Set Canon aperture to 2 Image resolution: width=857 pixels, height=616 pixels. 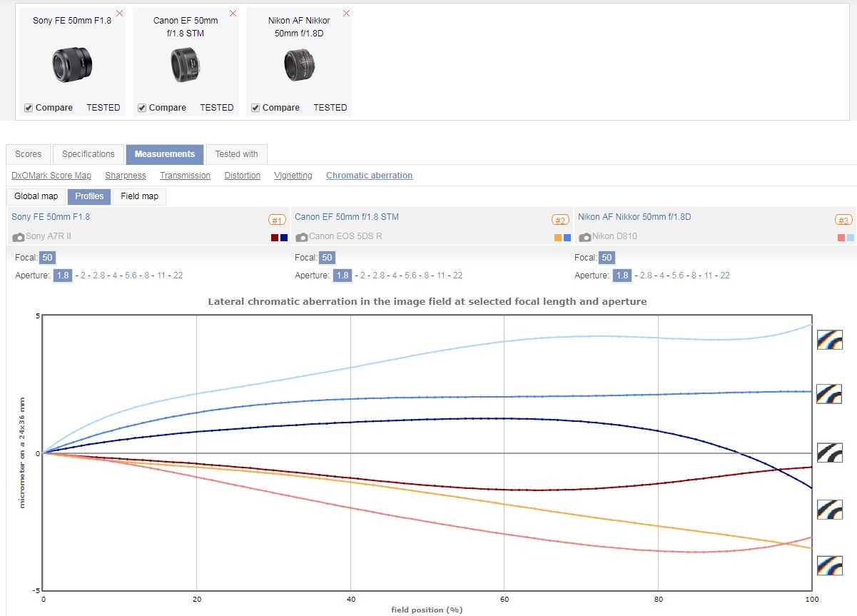tap(362, 276)
